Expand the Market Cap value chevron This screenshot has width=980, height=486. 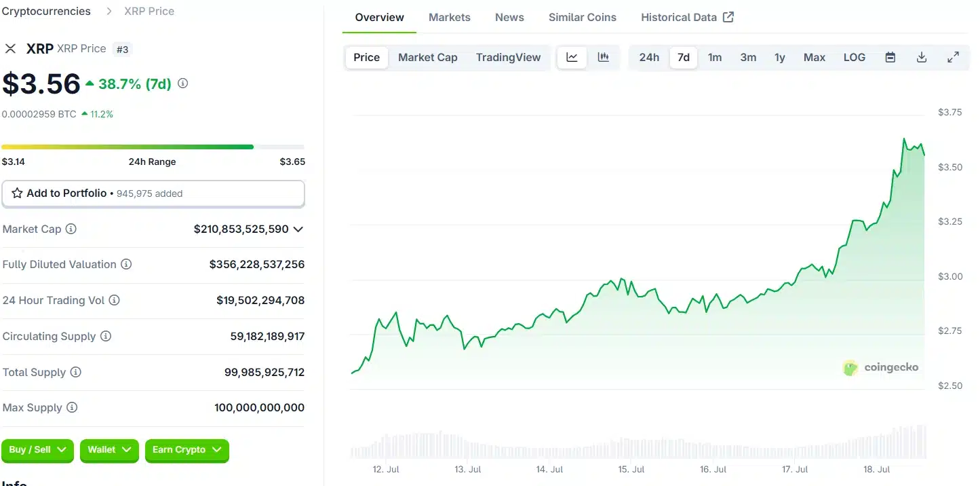click(298, 229)
